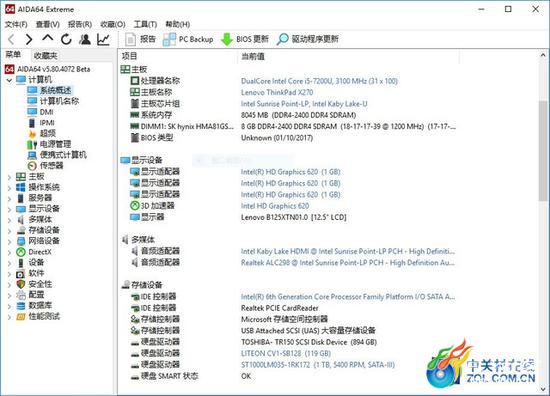Open the ST1000LM035-1RK172 drive link
The width and height of the screenshot is (550, 396).
pyautogui.click(x=317, y=365)
